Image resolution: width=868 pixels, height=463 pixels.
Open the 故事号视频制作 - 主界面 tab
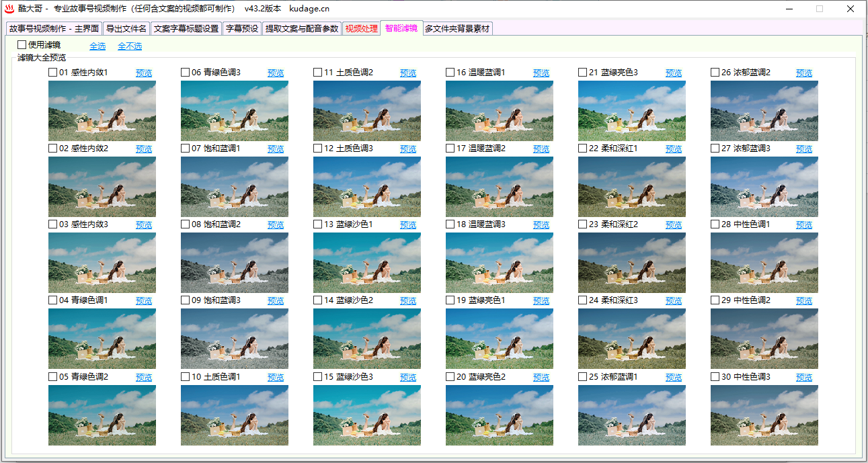pyautogui.click(x=54, y=29)
